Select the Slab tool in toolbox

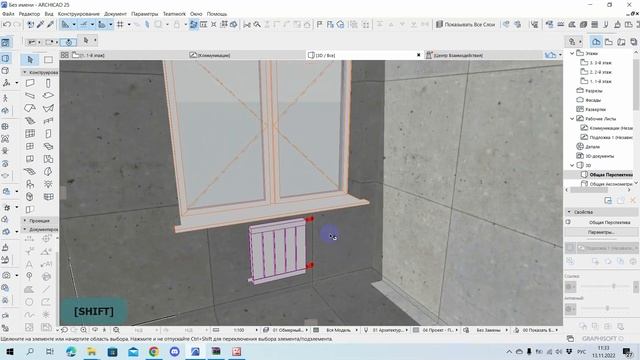click(x=48, y=96)
